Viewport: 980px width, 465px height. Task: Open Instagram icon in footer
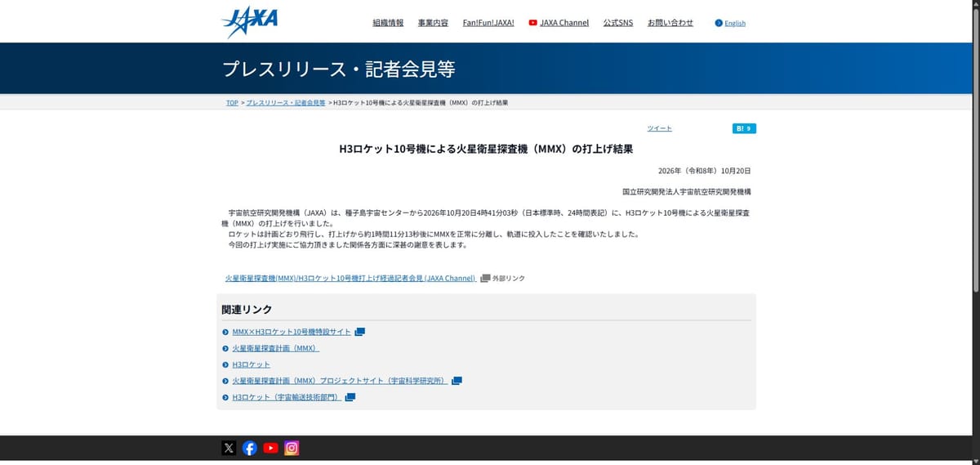tap(292, 448)
